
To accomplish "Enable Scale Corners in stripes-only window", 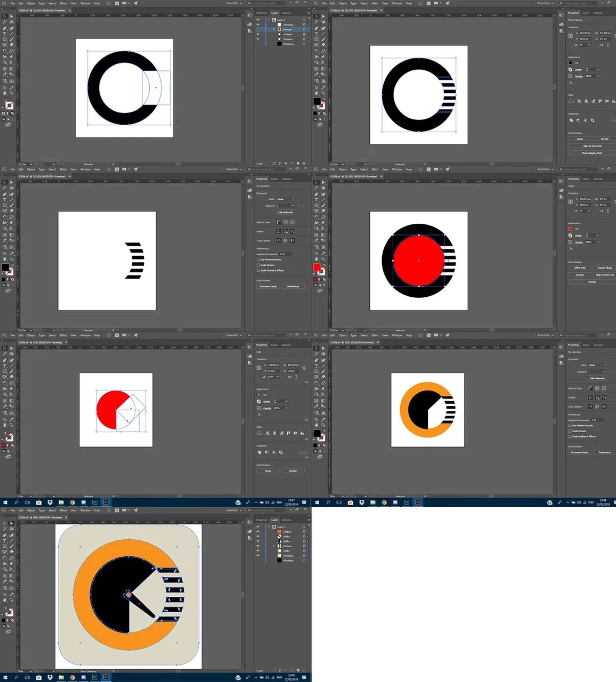I will click(x=258, y=265).
